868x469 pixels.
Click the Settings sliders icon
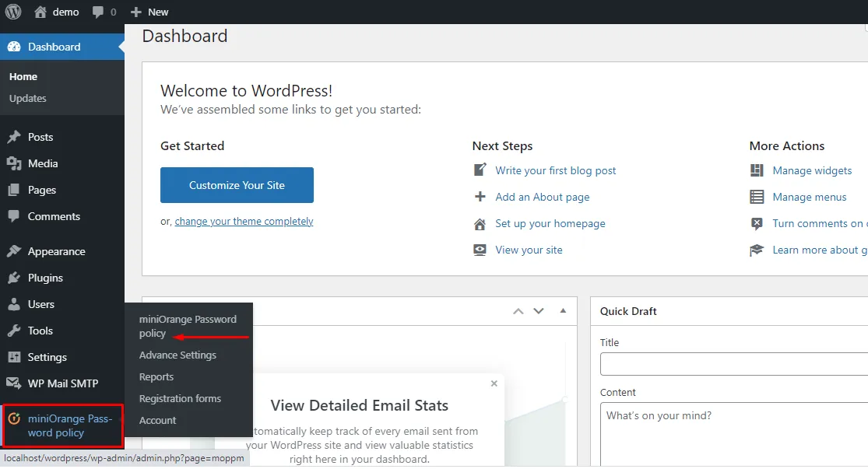coord(14,357)
